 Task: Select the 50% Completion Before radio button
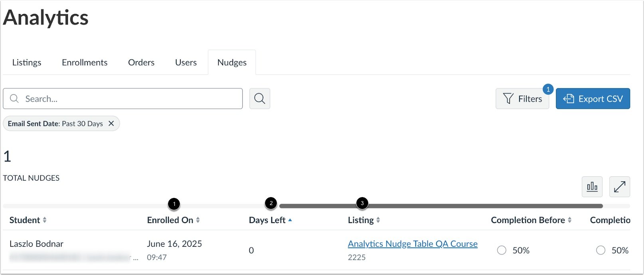coord(502,250)
